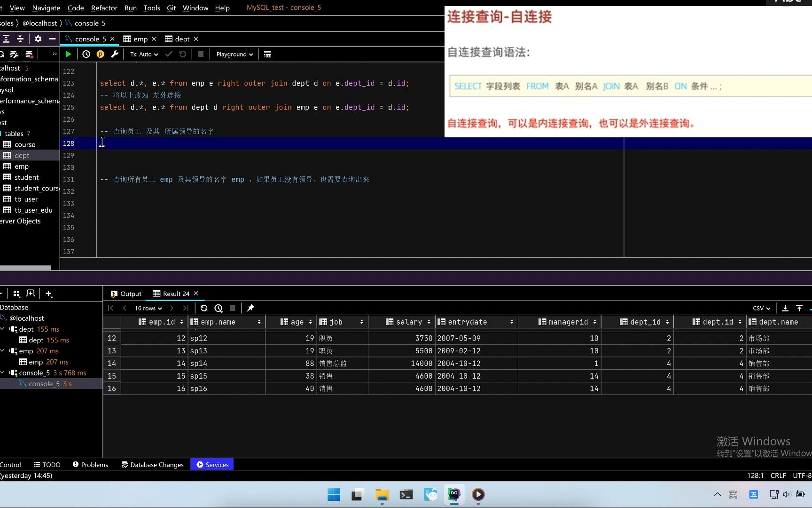Click the explorer horizontal scrollbar
Screen dimensions: 812x508
click(25, 268)
